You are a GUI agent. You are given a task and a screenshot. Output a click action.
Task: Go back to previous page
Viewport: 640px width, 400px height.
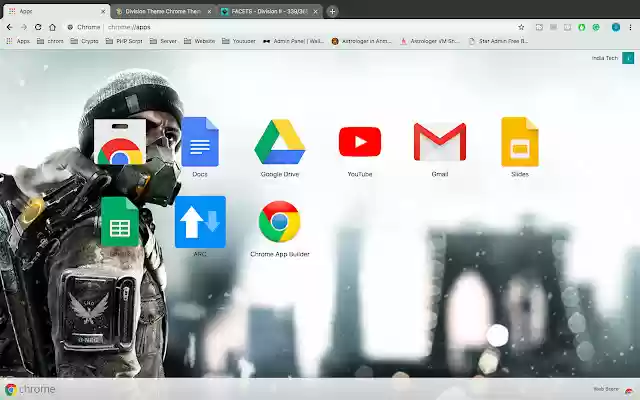(9, 27)
